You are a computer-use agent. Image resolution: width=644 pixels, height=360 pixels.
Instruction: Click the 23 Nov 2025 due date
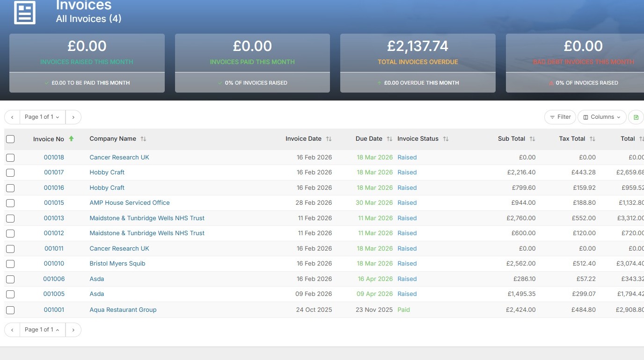pyautogui.click(x=374, y=310)
